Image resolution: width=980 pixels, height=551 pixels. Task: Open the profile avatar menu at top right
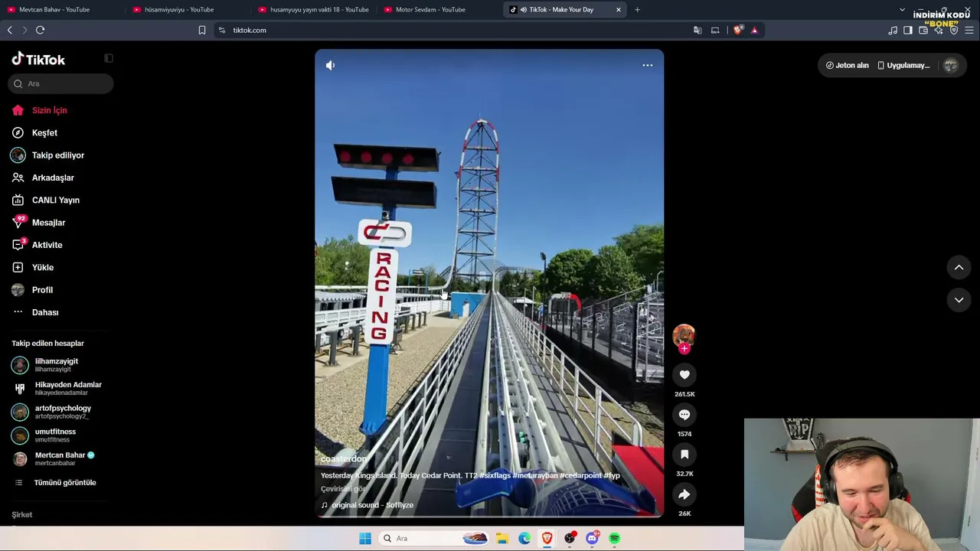tap(951, 65)
